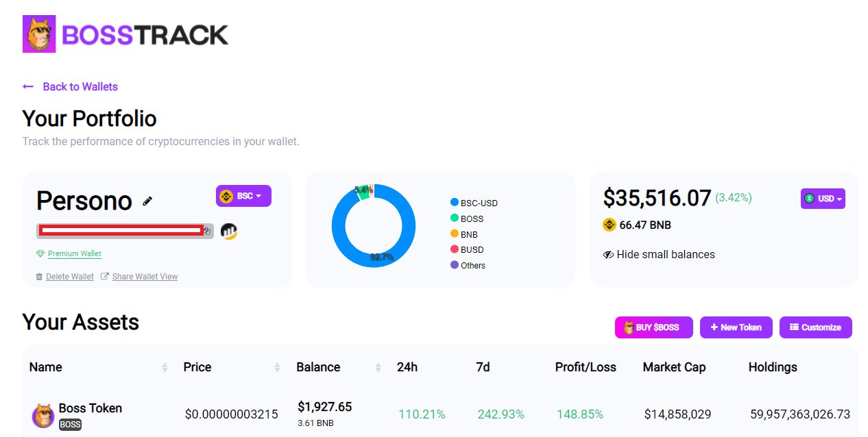Open the BSC network dropdown
Viewport: 868px width, 437px height.
pyautogui.click(x=243, y=196)
